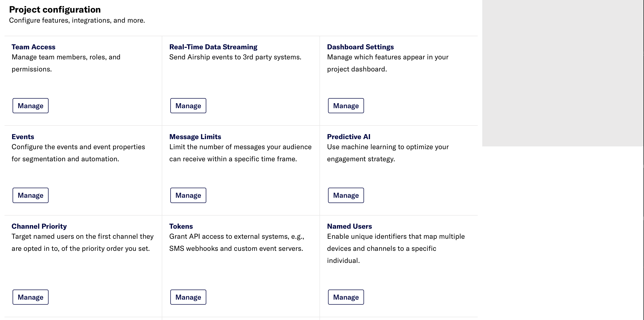
Task: Select the Predictive AI title
Action: pyautogui.click(x=348, y=137)
